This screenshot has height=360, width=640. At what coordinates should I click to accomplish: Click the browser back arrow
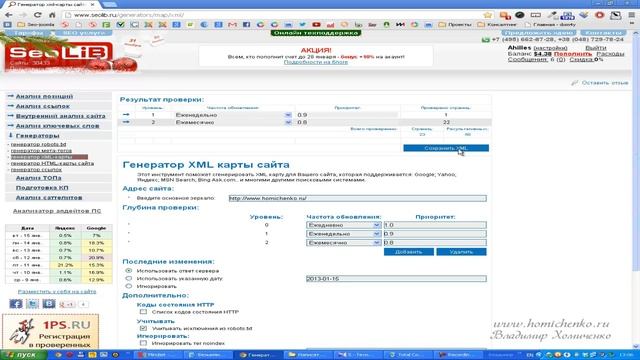[x=9, y=15]
